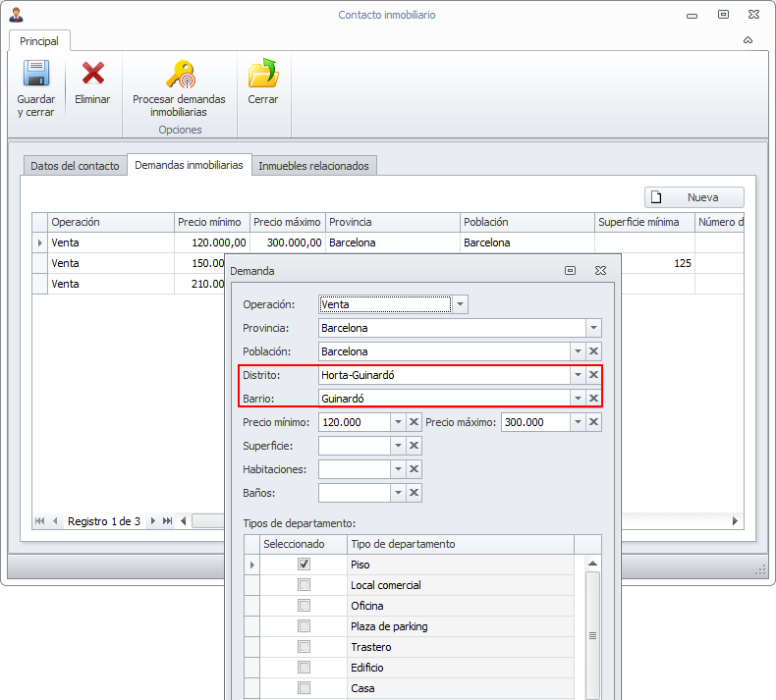Collapse the ribbon with the top-right chevron
The width and height of the screenshot is (776, 700).
pos(748,40)
